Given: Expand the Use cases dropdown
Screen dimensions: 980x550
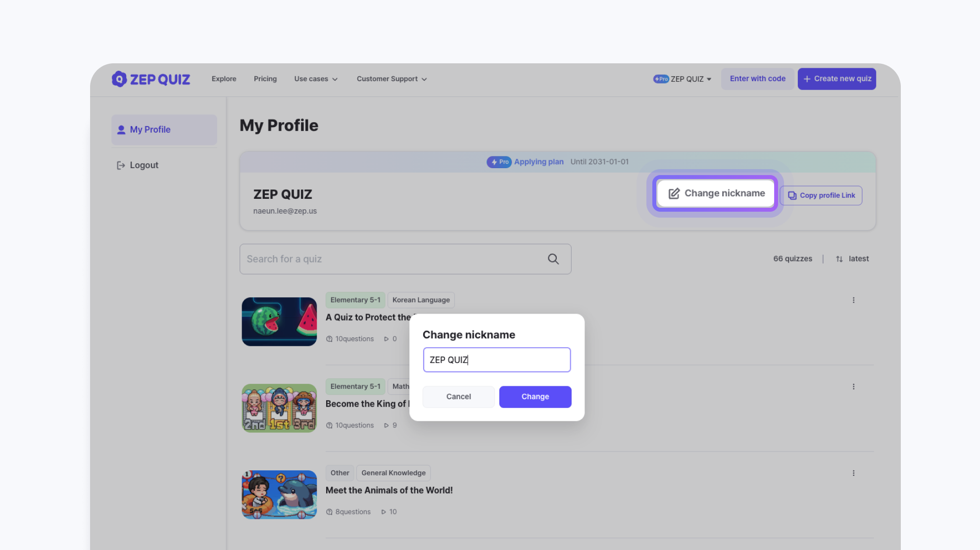Looking at the screenshot, I should pyautogui.click(x=316, y=79).
